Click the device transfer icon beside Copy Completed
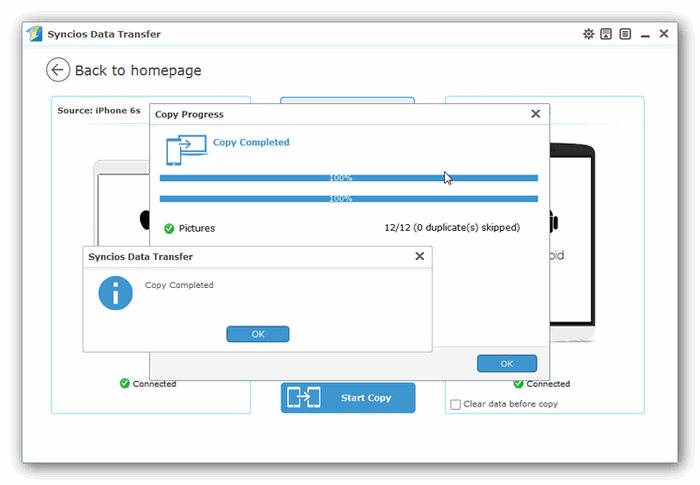The height and width of the screenshot is (485, 700). click(x=186, y=150)
